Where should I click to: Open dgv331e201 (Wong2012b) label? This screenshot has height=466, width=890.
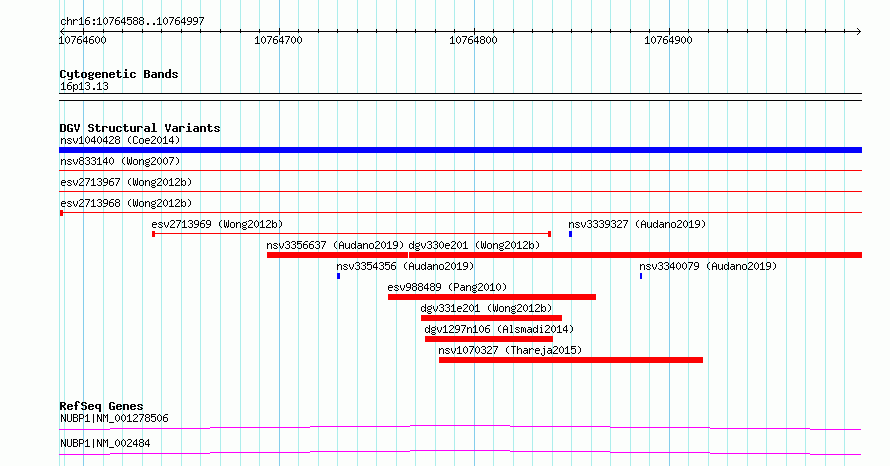[486, 308]
